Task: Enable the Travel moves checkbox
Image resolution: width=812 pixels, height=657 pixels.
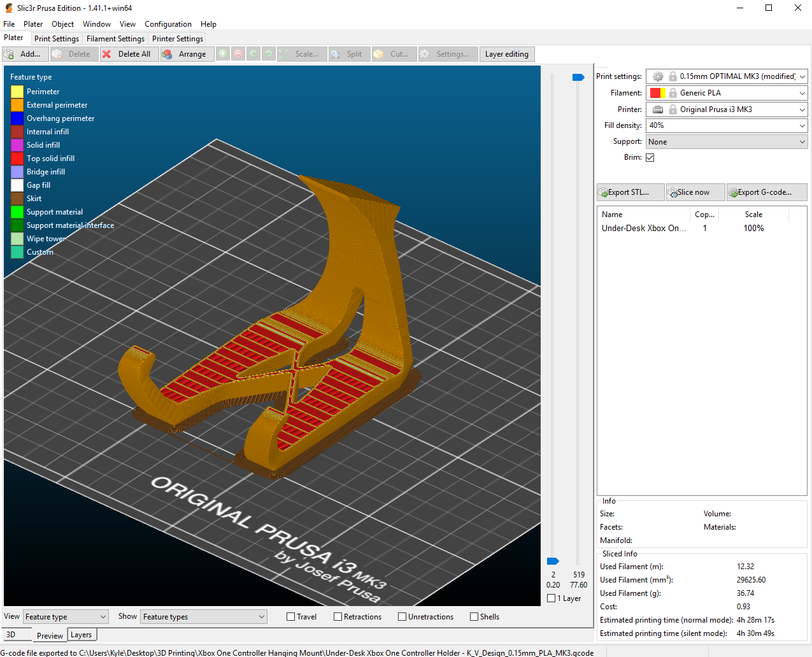Action: [291, 617]
